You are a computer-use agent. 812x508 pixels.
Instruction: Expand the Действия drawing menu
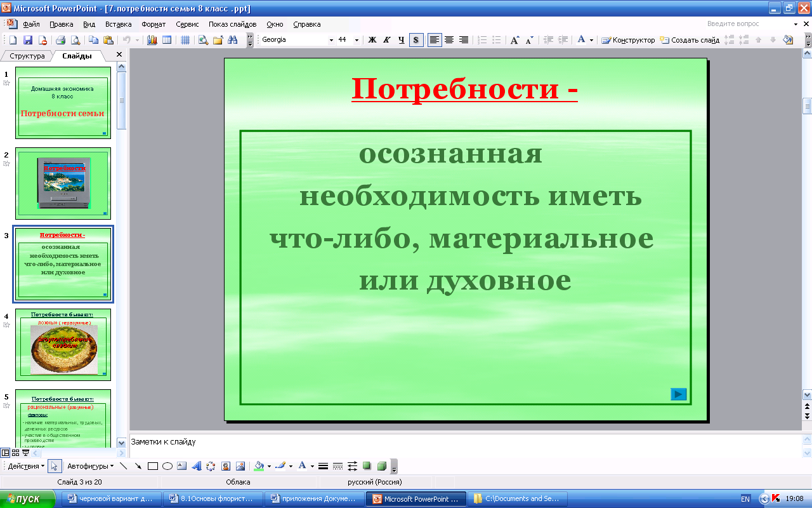point(26,466)
